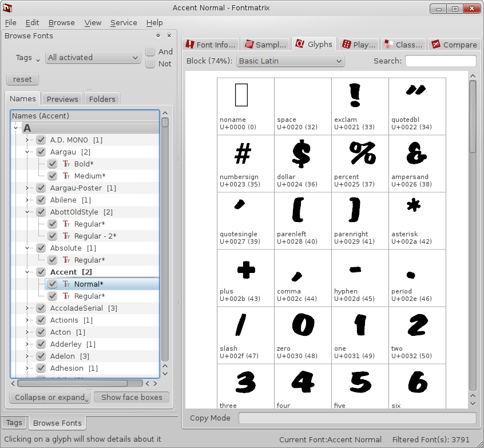Select the numbersign glyph cell
This screenshot has width=484, height=448.
tap(245, 164)
